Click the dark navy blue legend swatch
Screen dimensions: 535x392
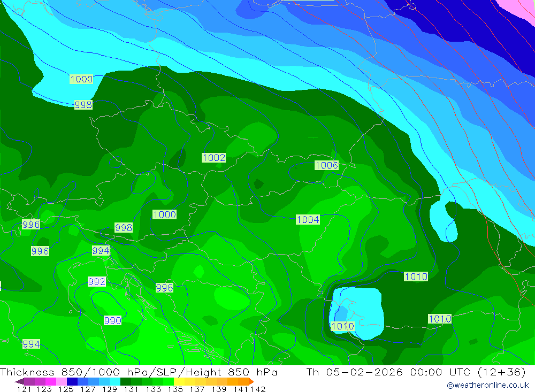[x=72, y=381]
